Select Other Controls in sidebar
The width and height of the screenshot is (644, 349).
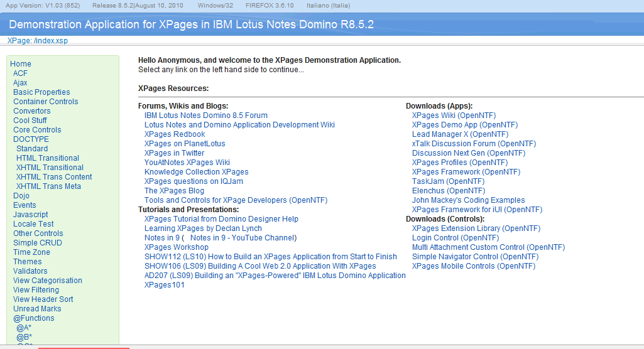[x=38, y=234]
